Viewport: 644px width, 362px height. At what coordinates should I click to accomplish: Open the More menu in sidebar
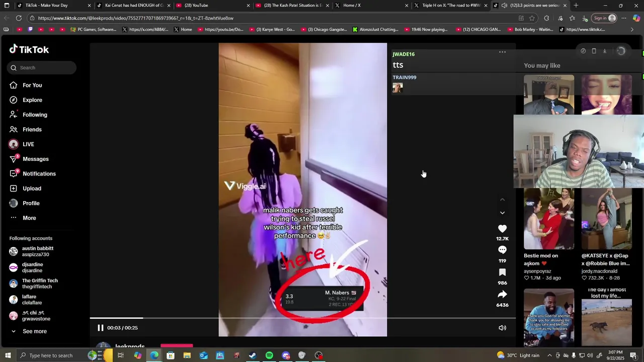29,218
